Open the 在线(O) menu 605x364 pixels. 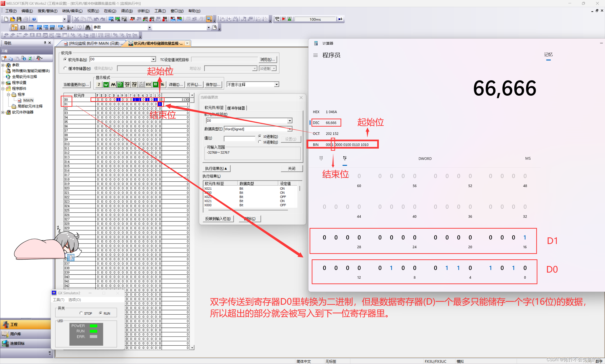(x=110, y=11)
